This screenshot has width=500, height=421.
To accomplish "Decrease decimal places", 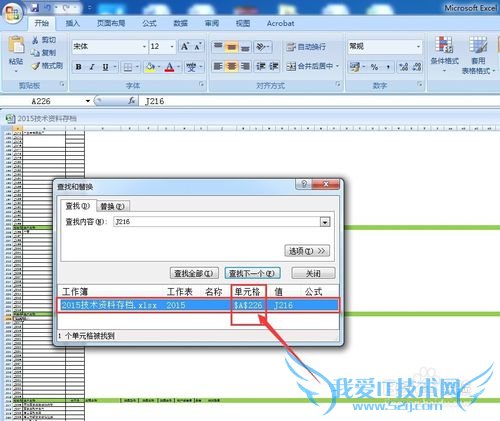I will (x=417, y=67).
